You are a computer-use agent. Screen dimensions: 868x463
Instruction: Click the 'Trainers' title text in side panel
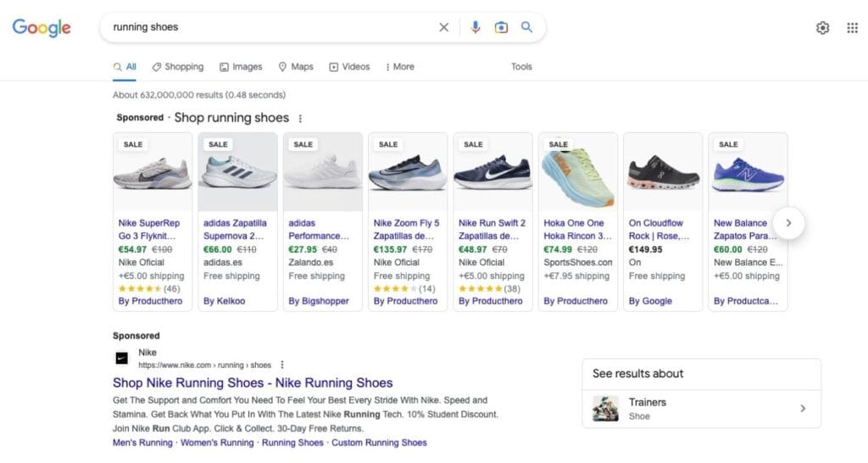[647, 403]
